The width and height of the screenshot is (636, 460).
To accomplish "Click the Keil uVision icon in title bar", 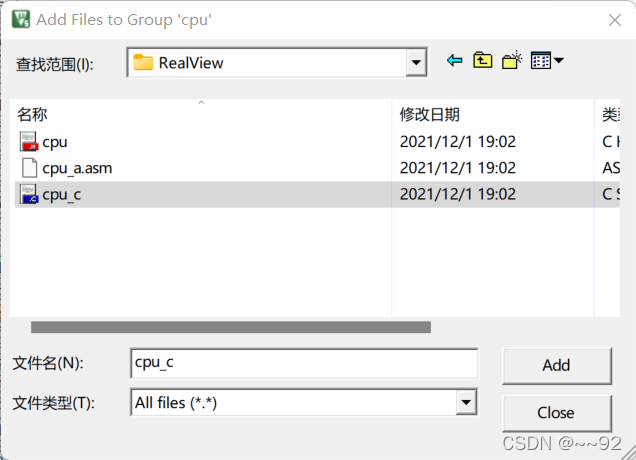I will 21,19.
